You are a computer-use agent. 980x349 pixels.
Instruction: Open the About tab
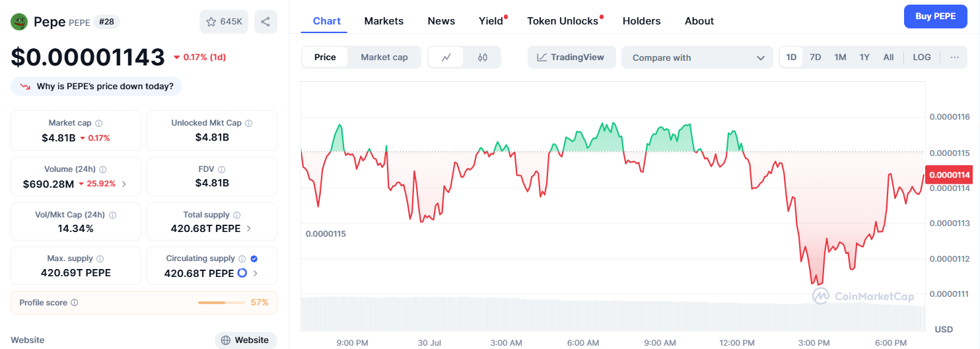point(699,21)
